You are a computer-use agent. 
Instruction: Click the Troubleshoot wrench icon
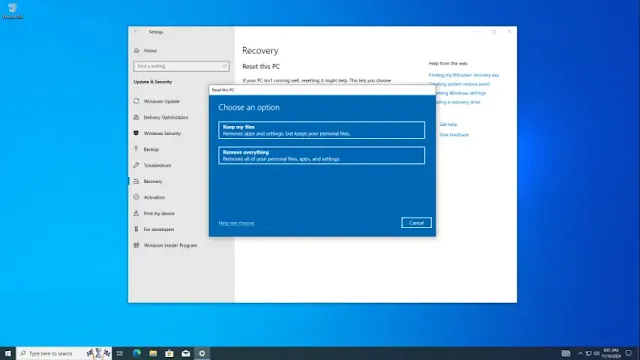pyautogui.click(x=136, y=165)
